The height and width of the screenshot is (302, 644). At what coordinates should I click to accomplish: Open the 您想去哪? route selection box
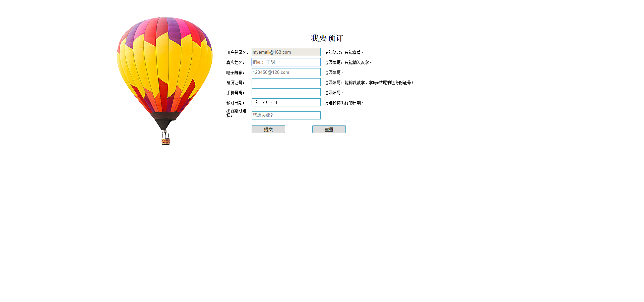[x=286, y=115]
